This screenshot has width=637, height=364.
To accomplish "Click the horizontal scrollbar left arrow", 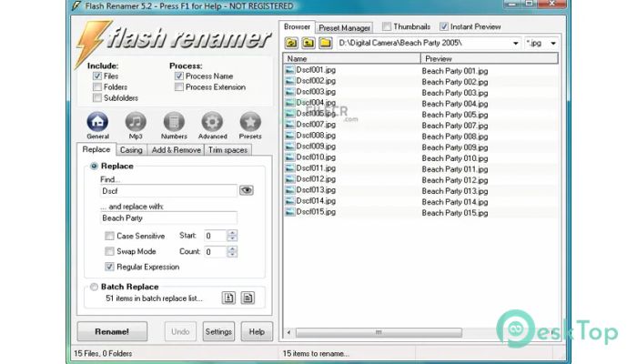I will pos(288,332).
